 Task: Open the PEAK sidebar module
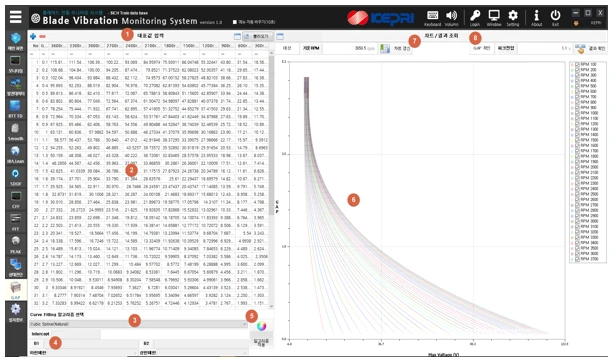click(x=15, y=244)
